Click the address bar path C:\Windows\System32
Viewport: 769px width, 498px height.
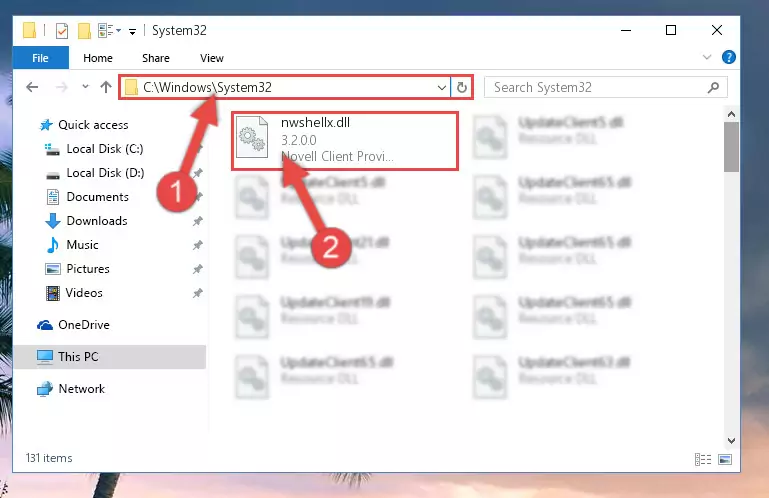(x=207, y=87)
